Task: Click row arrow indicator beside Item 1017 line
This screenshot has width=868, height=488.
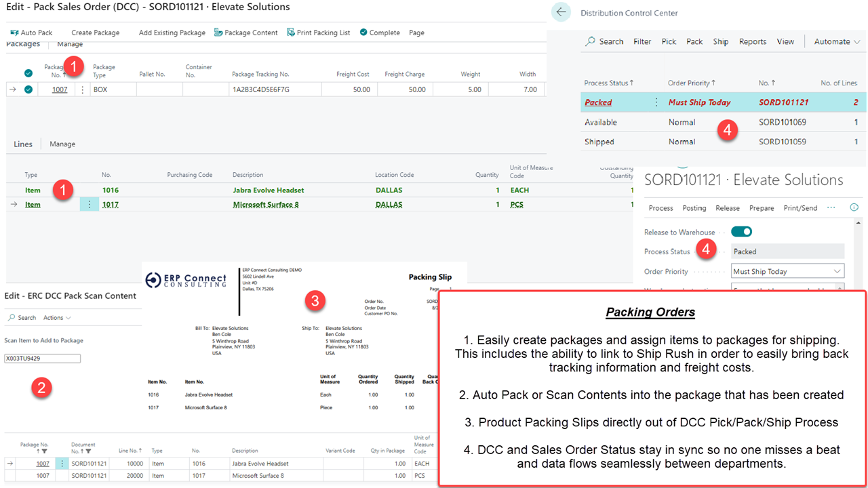Action: (14, 204)
